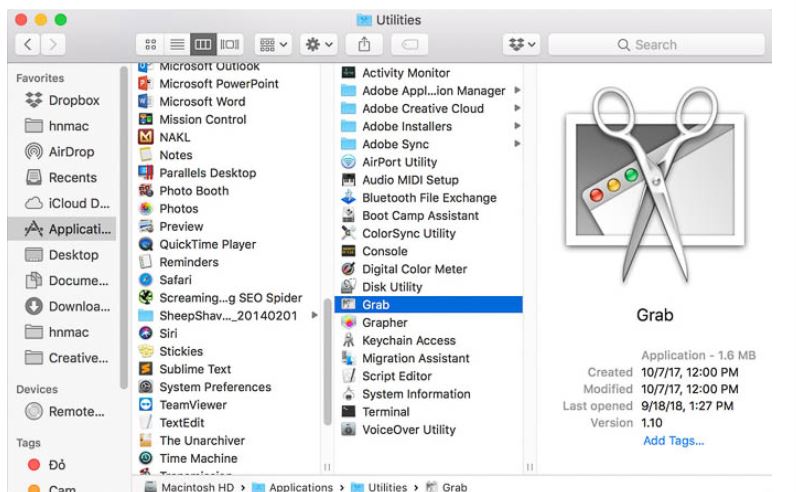Select Photo Booth app
796x492 pixels.
tap(184, 191)
